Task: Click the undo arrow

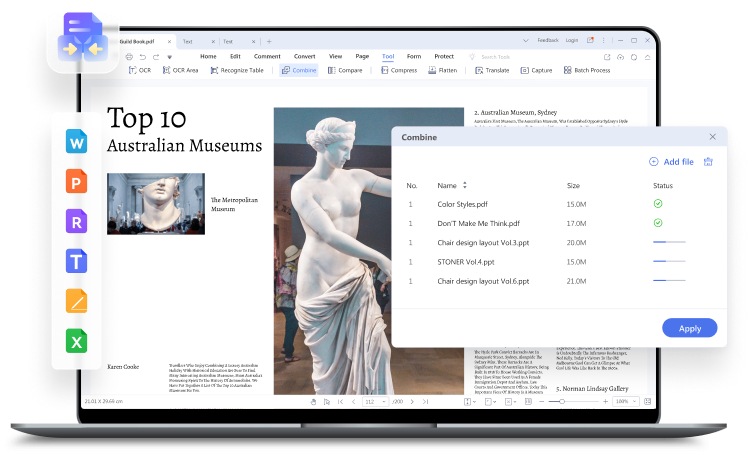Action: [x=142, y=57]
